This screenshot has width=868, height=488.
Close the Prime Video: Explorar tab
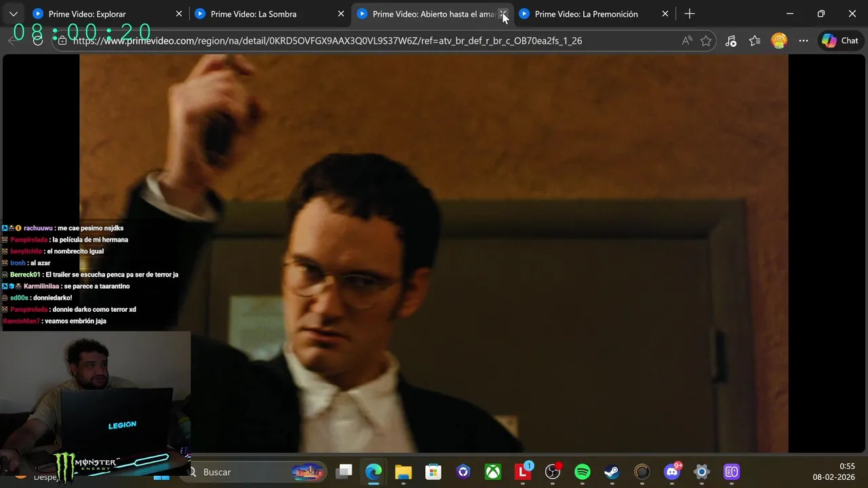tap(179, 14)
